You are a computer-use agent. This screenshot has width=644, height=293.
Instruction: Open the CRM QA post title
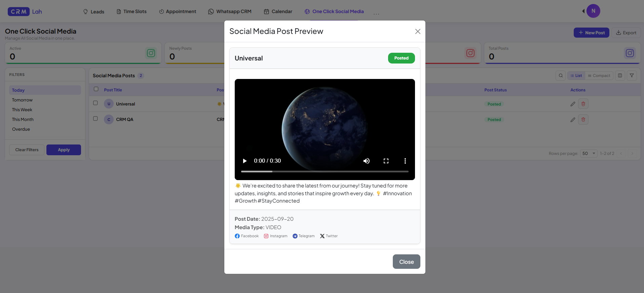[x=125, y=120]
